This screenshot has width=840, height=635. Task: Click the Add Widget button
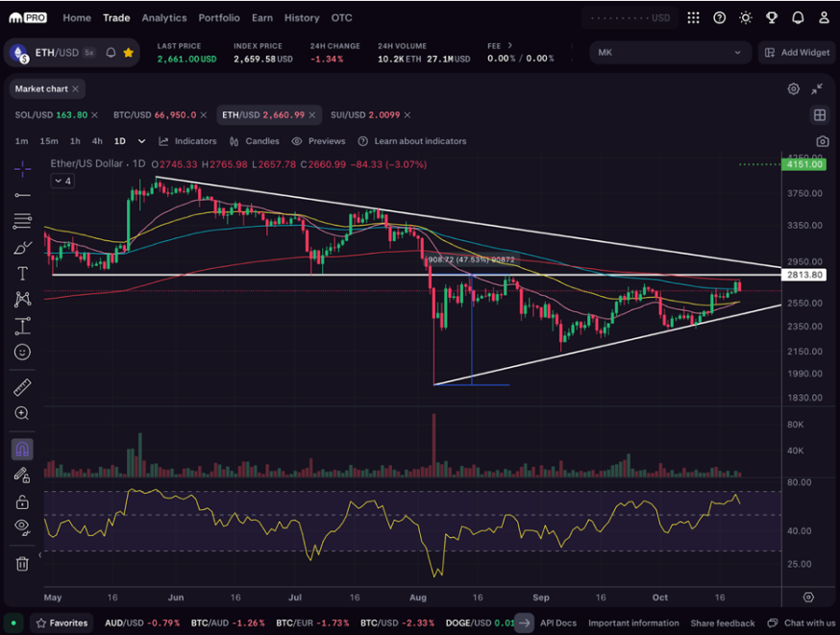click(x=796, y=53)
